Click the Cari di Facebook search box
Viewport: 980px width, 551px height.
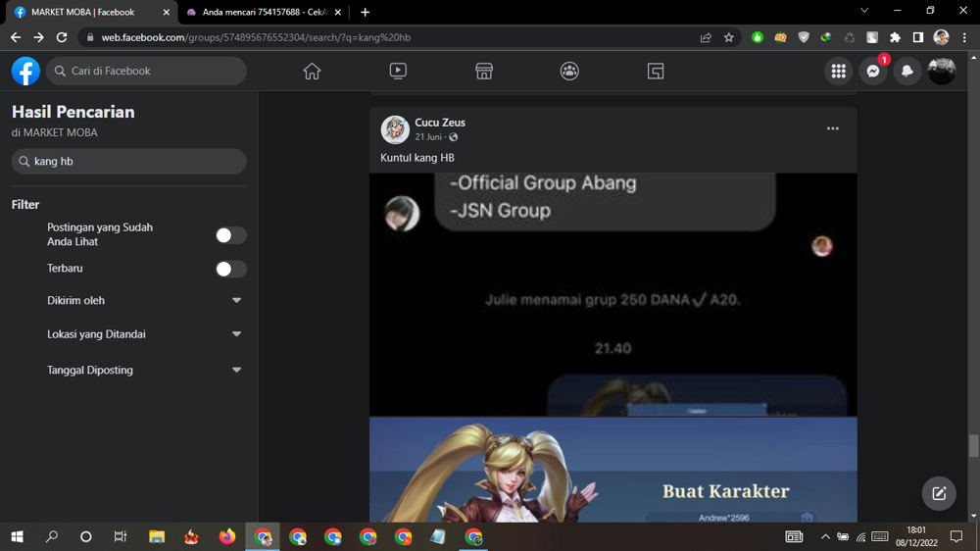146,72
